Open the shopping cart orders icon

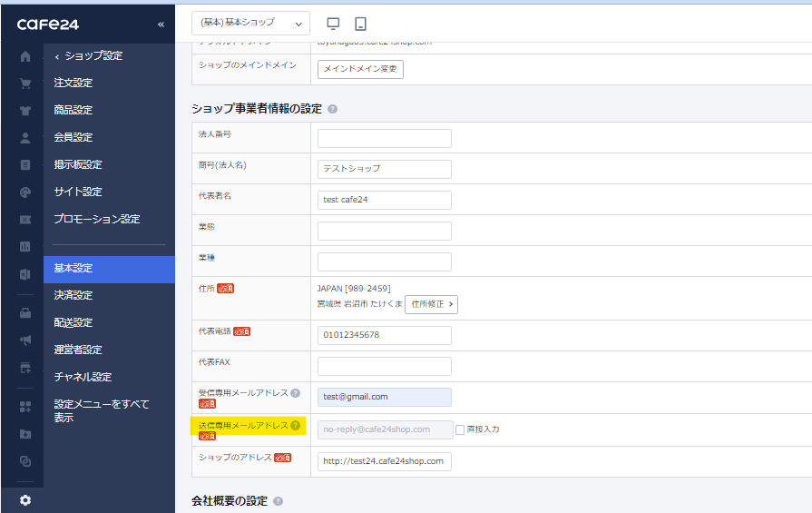(x=24, y=84)
